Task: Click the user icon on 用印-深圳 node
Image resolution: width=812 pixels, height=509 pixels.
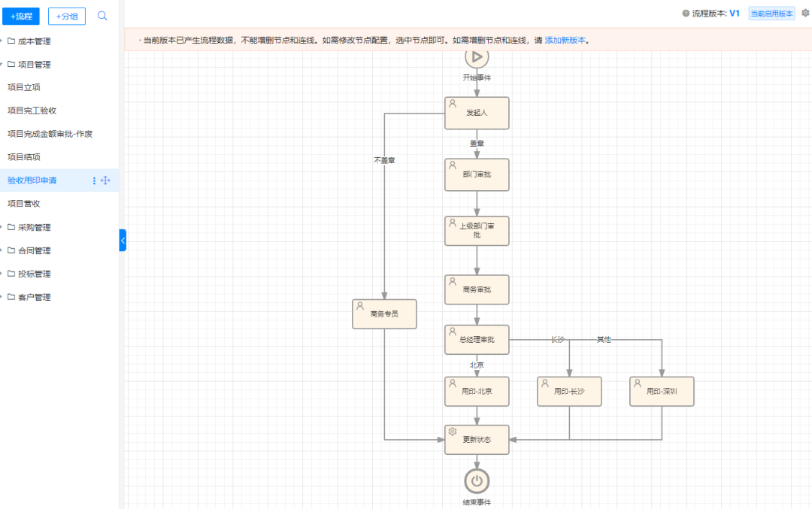Action: (638, 383)
